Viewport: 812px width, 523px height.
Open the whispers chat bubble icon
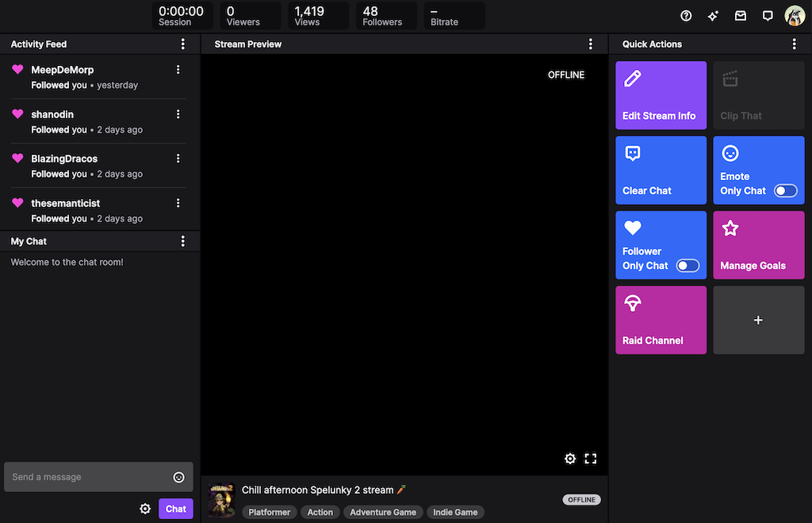(768, 15)
